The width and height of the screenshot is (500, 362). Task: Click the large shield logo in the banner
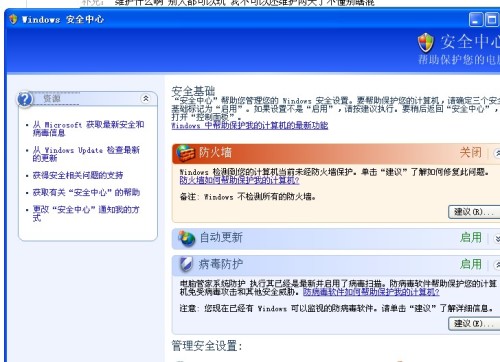point(426,43)
